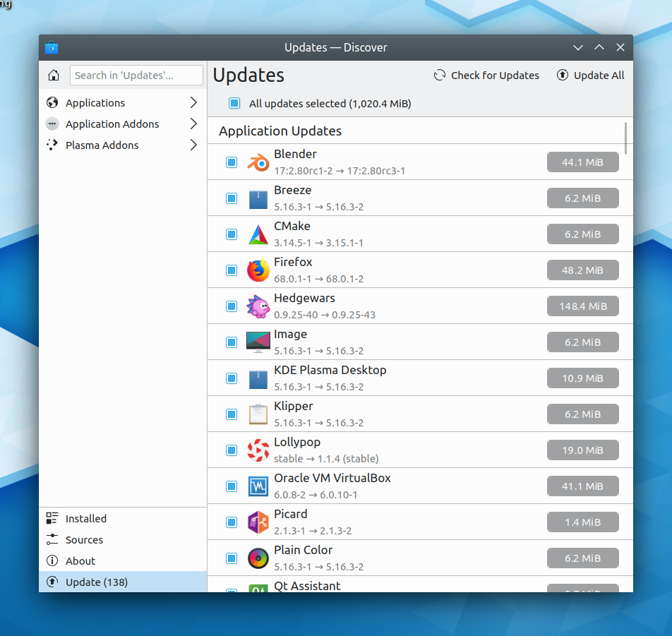Uncheck the Image update checkbox
This screenshot has height=636, width=672.
(x=232, y=342)
